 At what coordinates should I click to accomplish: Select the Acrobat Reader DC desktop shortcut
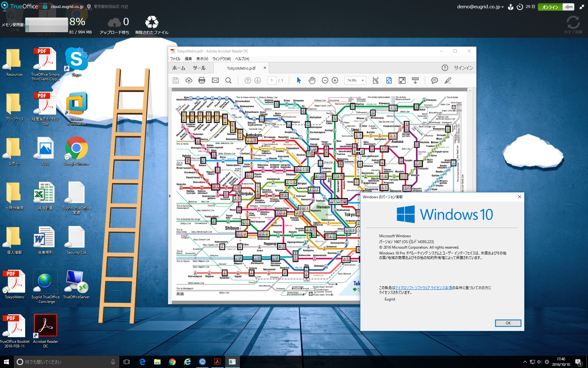click(x=45, y=331)
